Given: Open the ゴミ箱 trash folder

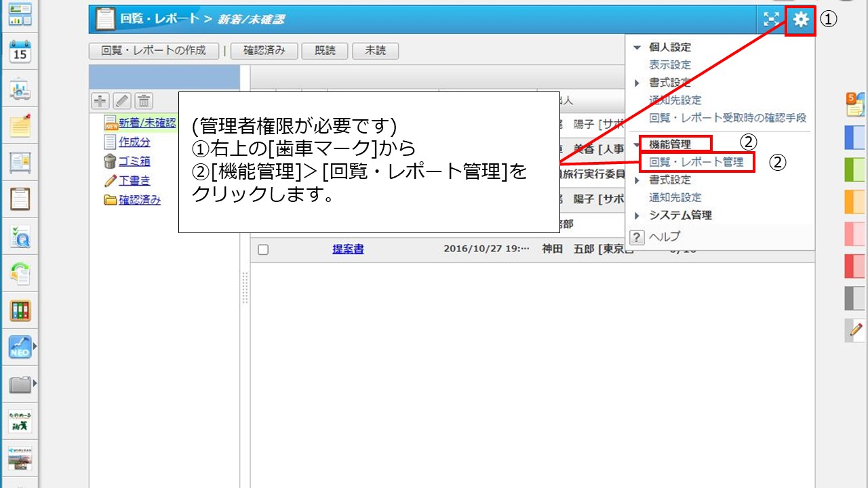Looking at the screenshot, I should [x=134, y=161].
